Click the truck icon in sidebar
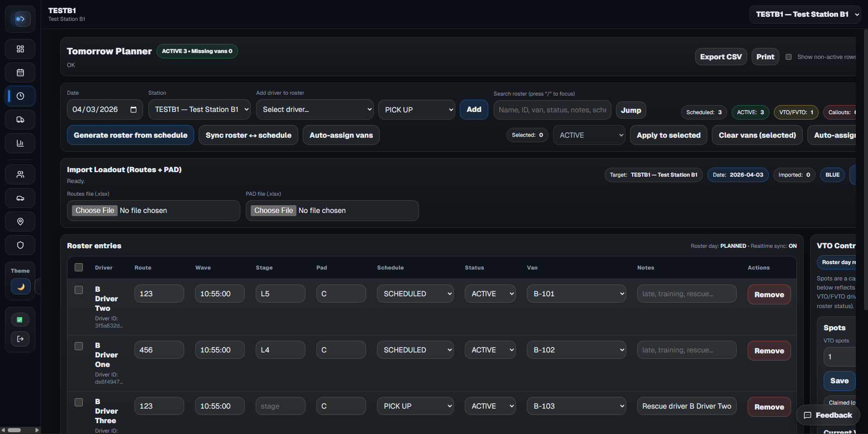Image resolution: width=868 pixels, height=434 pixels. tap(20, 120)
